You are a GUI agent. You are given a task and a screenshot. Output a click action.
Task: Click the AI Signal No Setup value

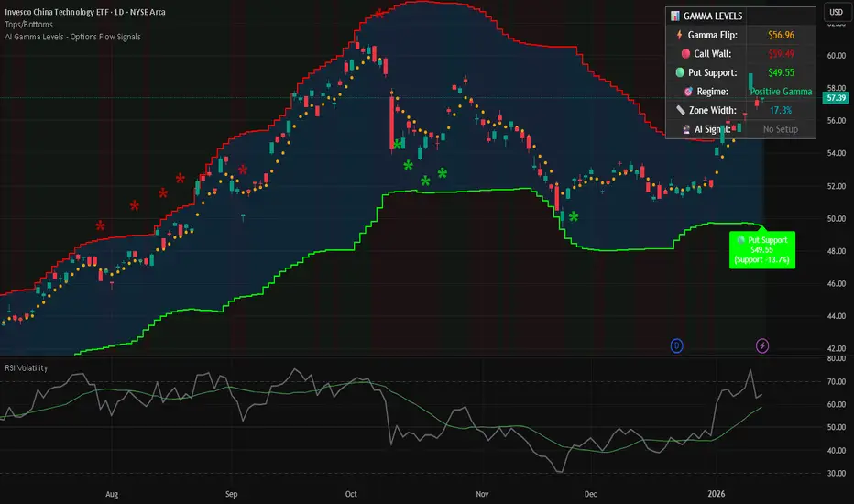pos(781,129)
